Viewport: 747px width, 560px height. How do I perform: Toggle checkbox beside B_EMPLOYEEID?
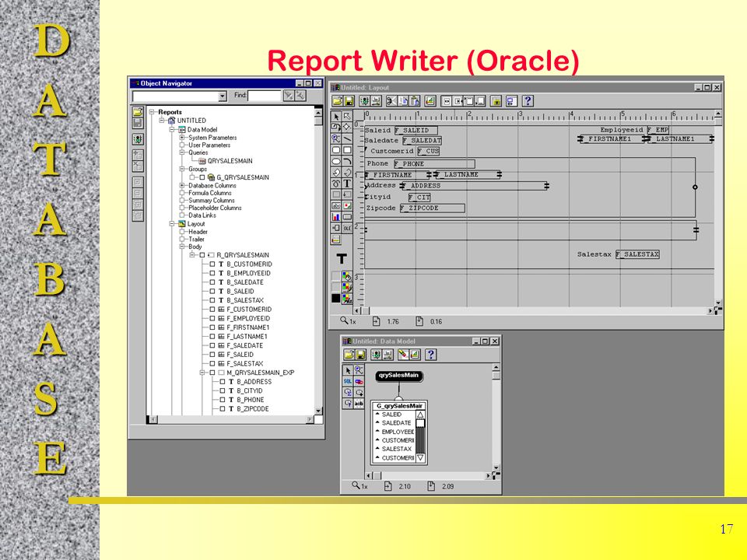(212, 273)
